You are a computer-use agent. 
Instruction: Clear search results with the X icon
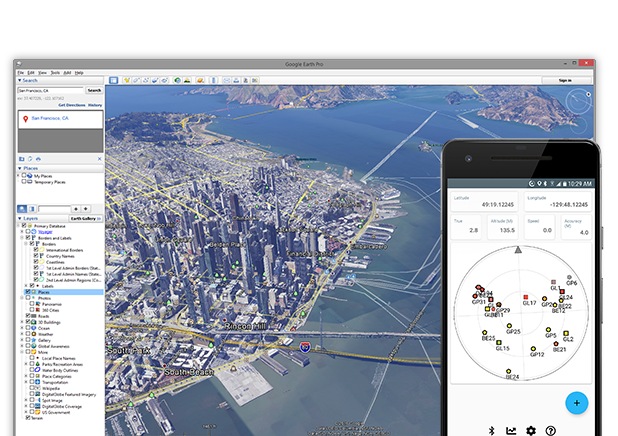tap(99, 159)
